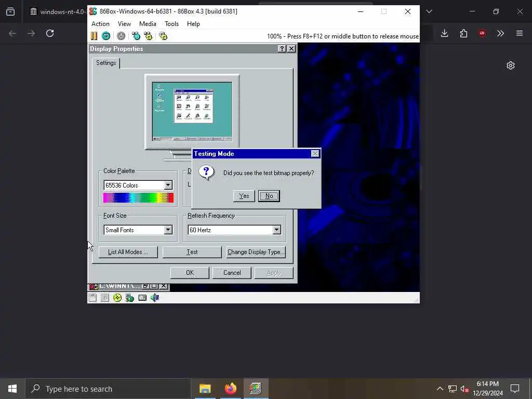Click first floppy drive status bar icon
This screenshot has width=532, height=399.
(92, 298)
